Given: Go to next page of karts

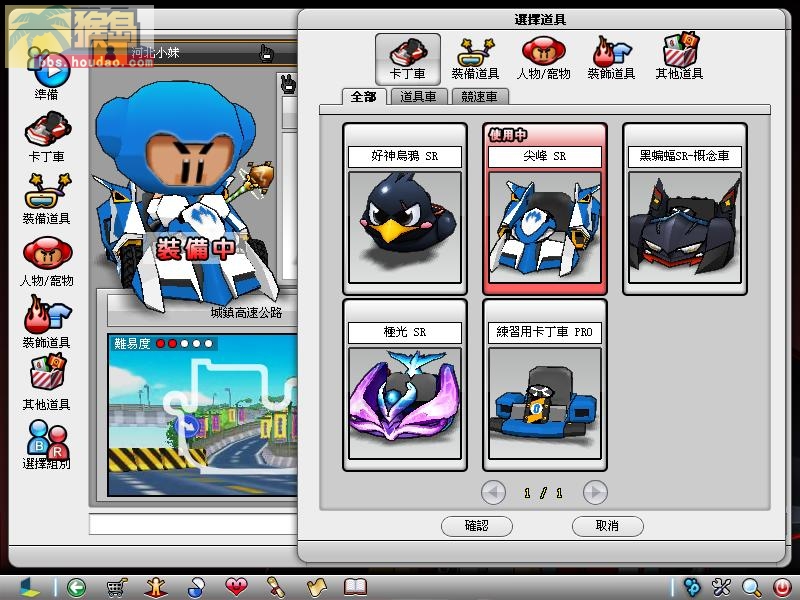Looking at the screenshot, I should click(x=595, y=492).
